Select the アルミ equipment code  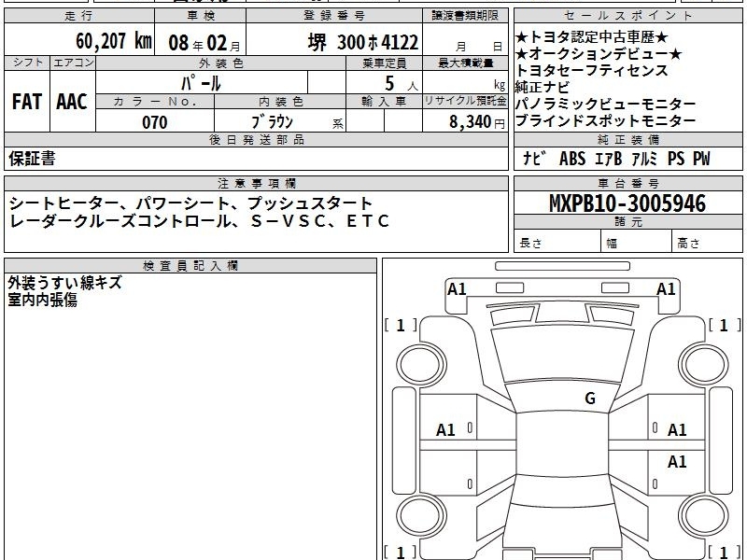pos(644,158)
